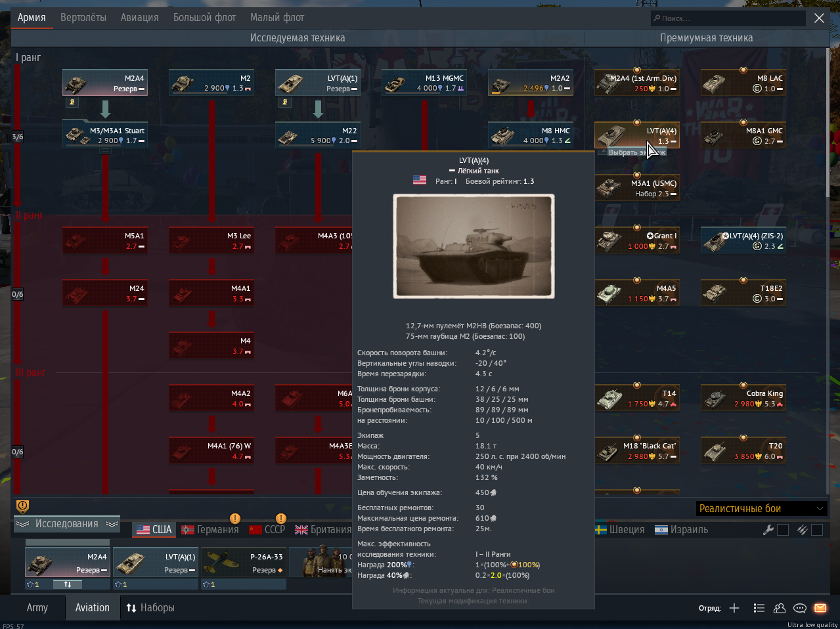
Task: Select the M4A5 premium card
Action: pyautogui.click(x=637, y=293)
